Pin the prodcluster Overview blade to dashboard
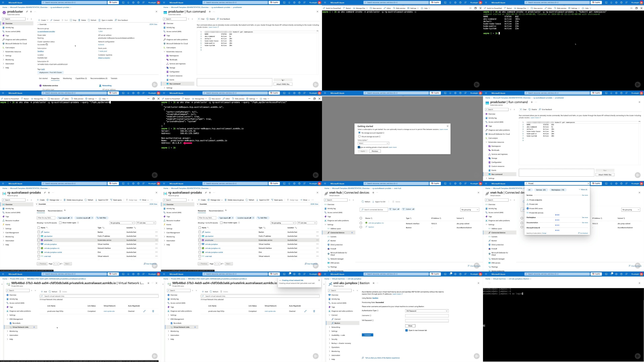 coord(27,12)
